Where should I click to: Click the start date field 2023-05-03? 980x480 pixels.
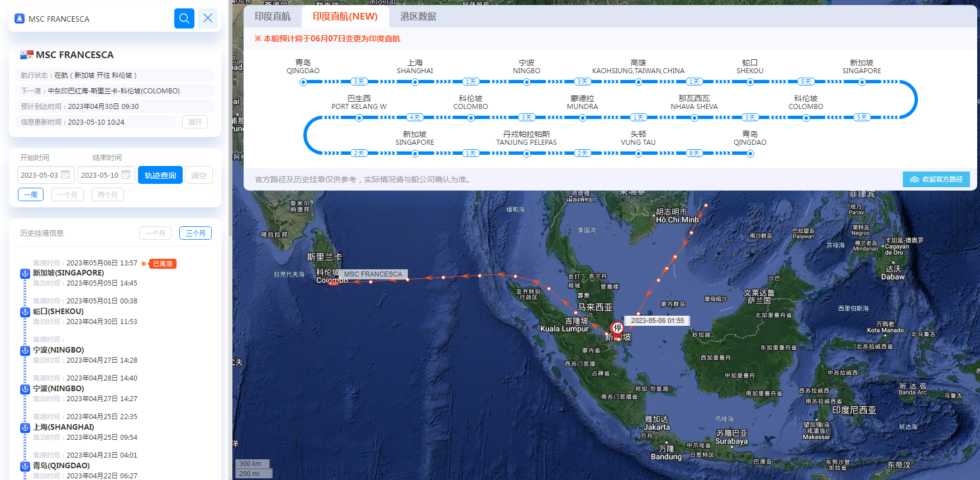(x=46, y=175)
